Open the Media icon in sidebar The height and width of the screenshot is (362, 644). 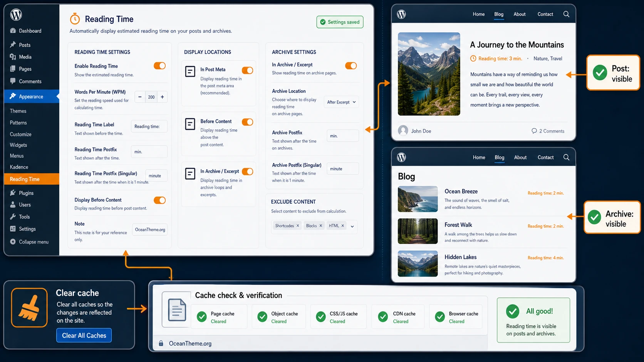tap(13, 57)
